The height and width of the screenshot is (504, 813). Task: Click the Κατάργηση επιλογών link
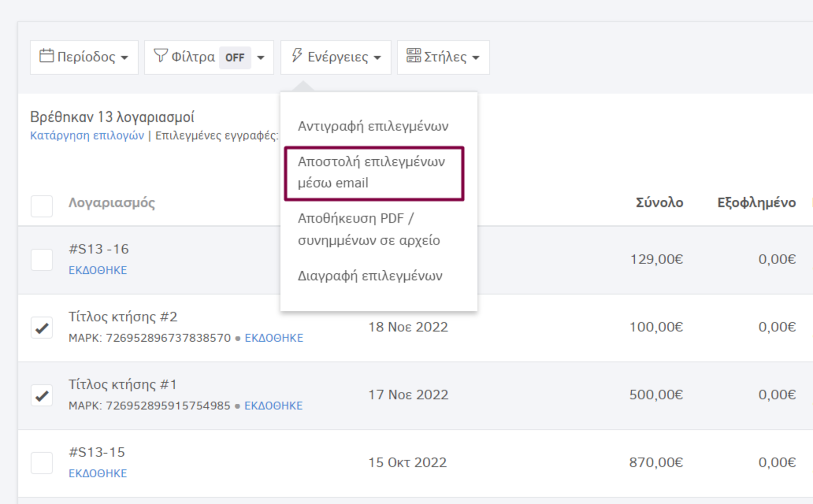pos(87,136)
